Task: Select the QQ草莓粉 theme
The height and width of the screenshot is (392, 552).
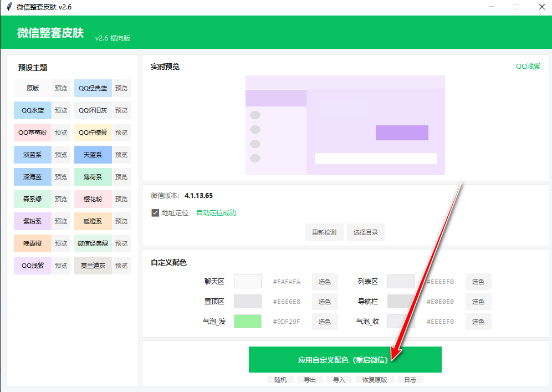Action: point(33,133)
